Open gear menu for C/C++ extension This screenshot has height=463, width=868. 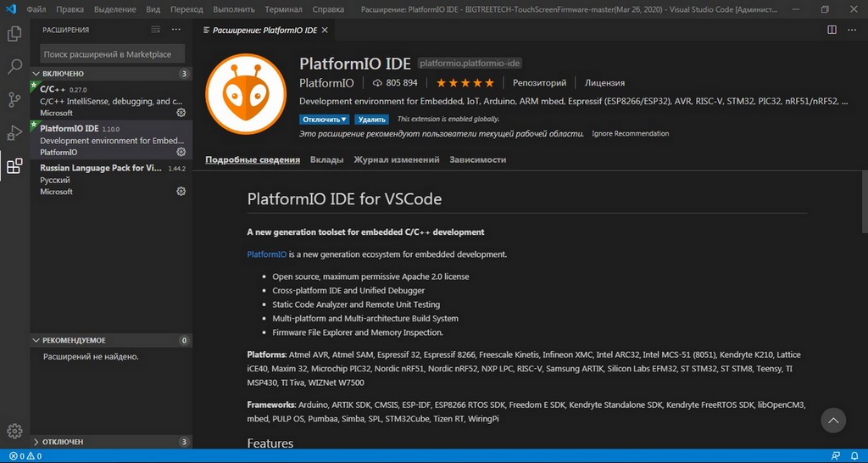pyautogui.click(x=181, y=113)
